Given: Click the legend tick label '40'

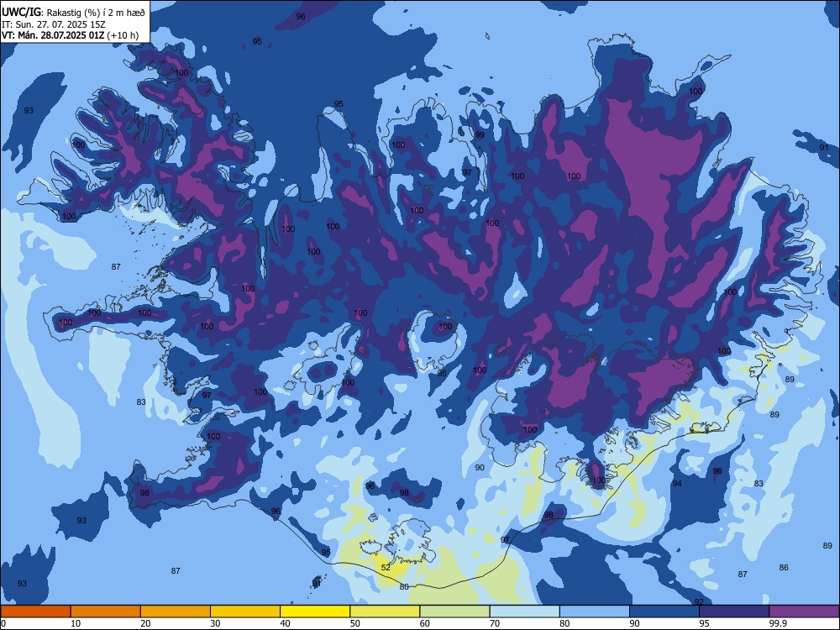Looking at the screenshot, I should click(285, 623).
